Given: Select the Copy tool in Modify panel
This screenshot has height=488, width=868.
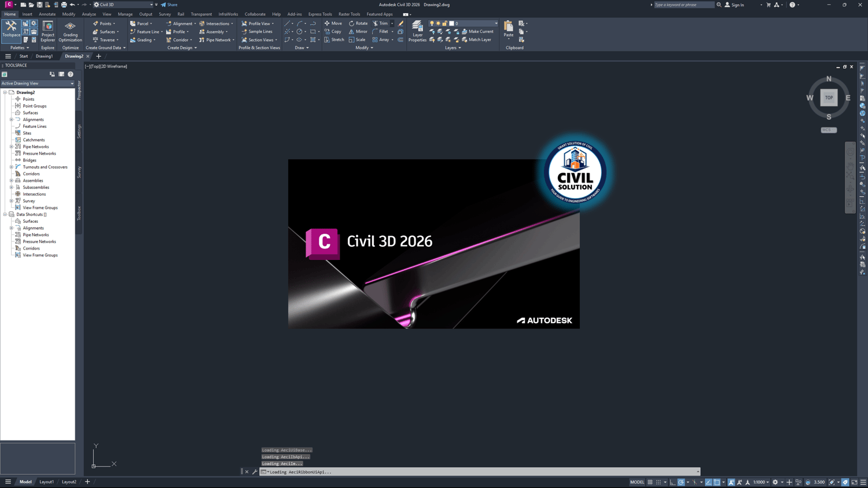Looking at the screenshot, I should [333, 32].
